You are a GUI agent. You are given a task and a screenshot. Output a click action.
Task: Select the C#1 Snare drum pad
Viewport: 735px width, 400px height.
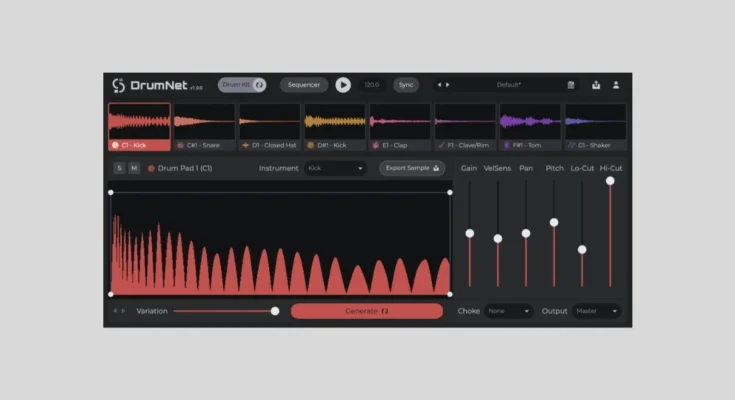tap(204, 127)
